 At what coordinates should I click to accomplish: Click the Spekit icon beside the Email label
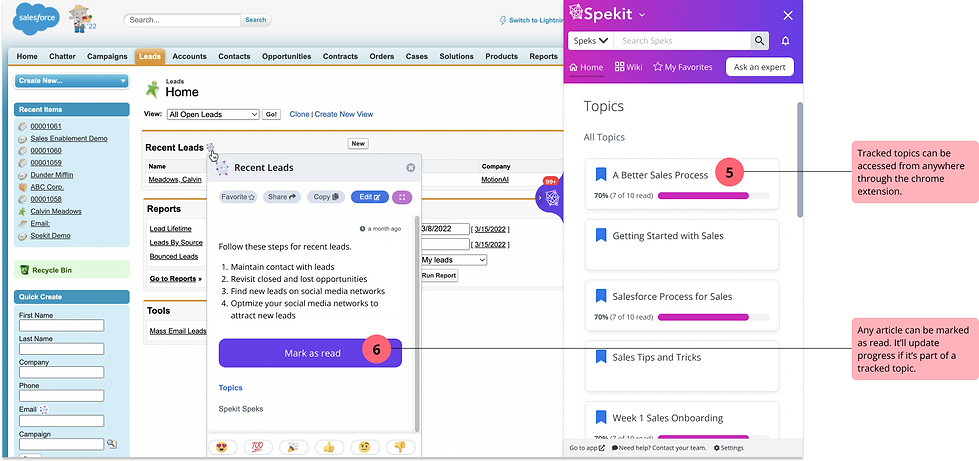click(44, 410)
